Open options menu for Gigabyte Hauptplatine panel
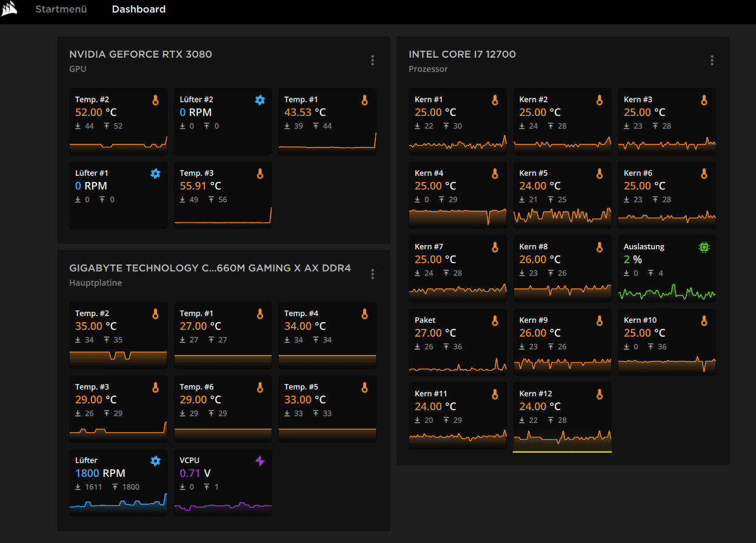This screenshot has height=543, width=756. [372, 274]
